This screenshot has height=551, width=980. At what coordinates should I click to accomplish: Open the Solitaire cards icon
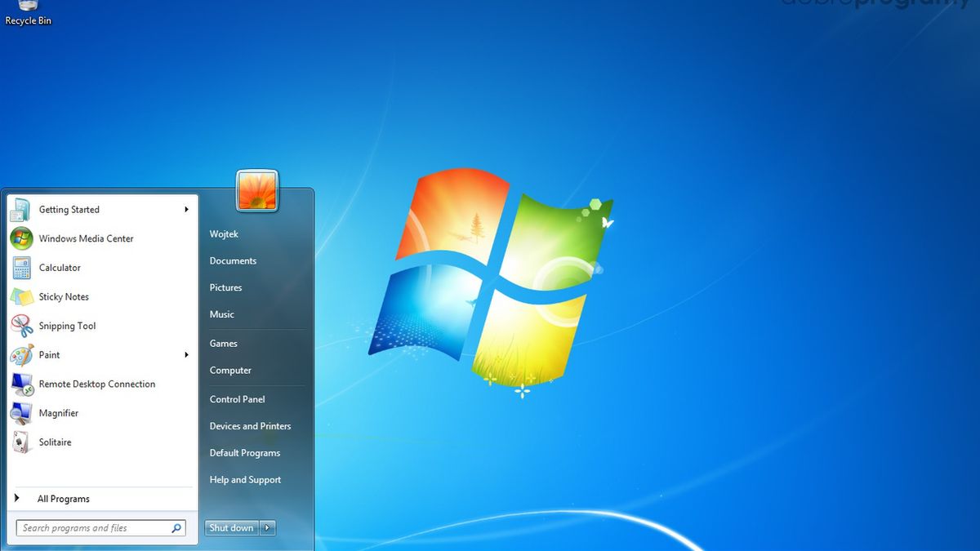point(20,442)
